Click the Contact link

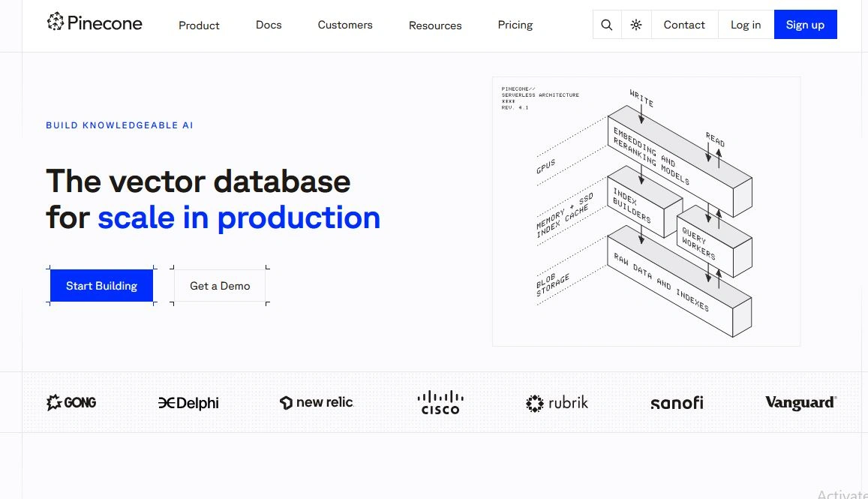click(684, 25)
